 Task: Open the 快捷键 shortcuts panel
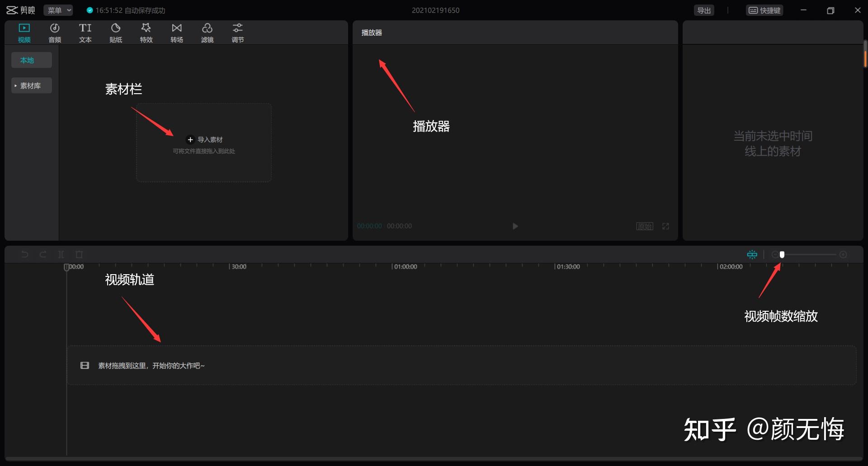tap(764, 10)
